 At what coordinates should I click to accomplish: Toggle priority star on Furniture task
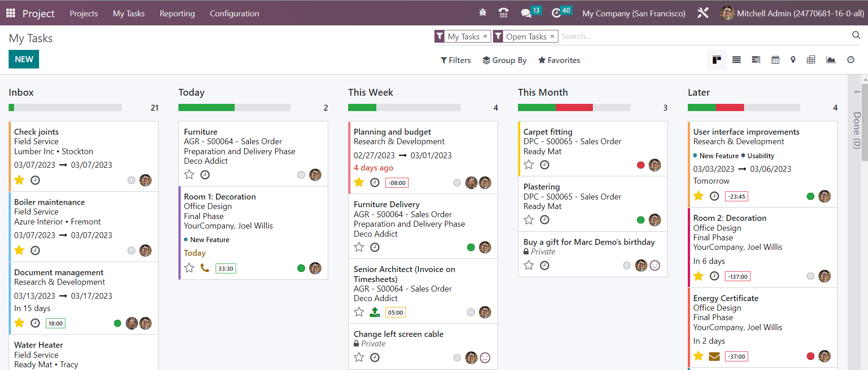[x=189, y=175]
